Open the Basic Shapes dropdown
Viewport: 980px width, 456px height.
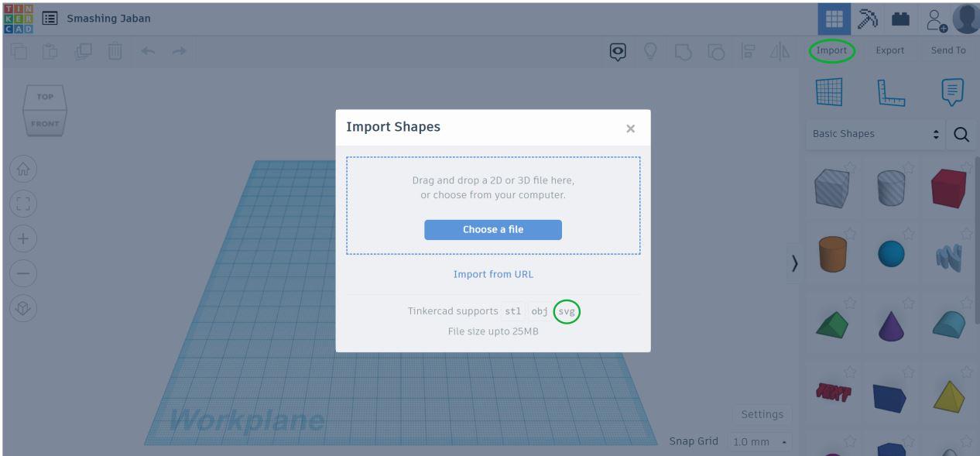coord(875,134)
